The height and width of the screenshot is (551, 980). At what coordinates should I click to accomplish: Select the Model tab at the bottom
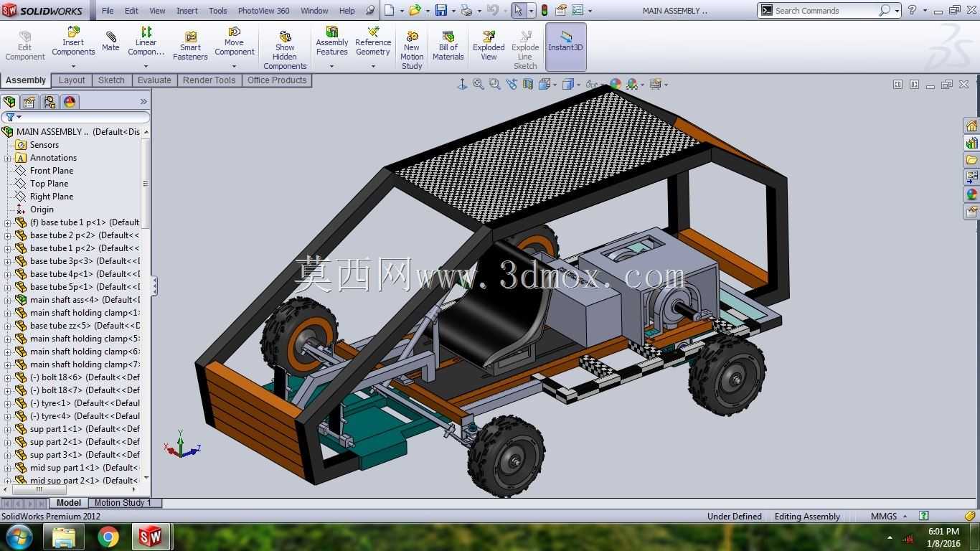(x=69, y=503)
